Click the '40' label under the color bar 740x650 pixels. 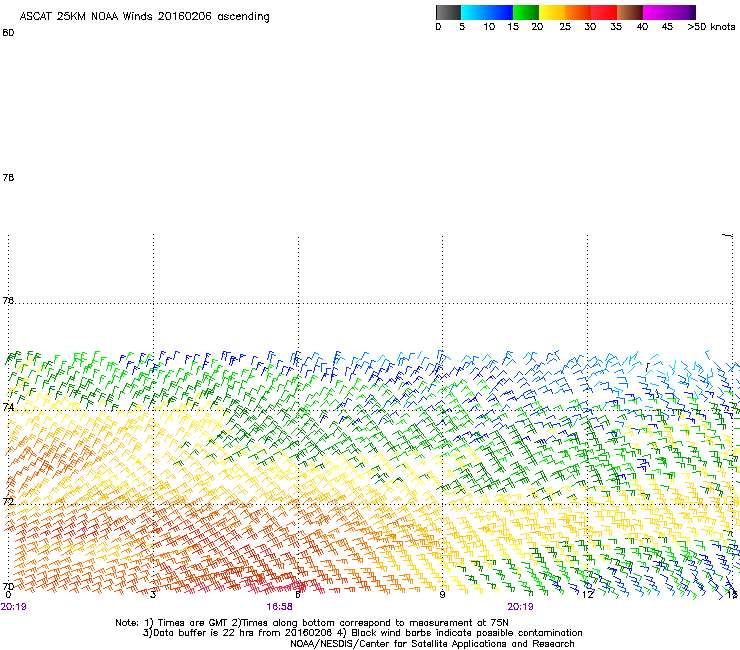point(642,27)
